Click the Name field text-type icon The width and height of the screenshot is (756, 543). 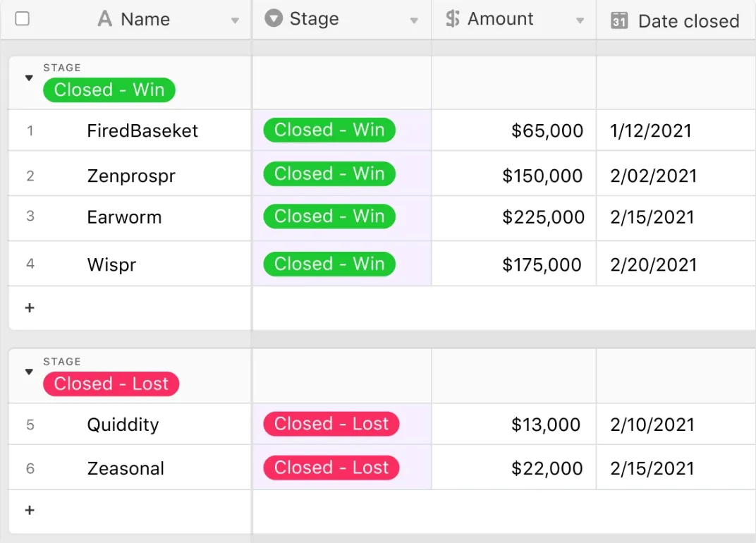click(x=104, y=19)
